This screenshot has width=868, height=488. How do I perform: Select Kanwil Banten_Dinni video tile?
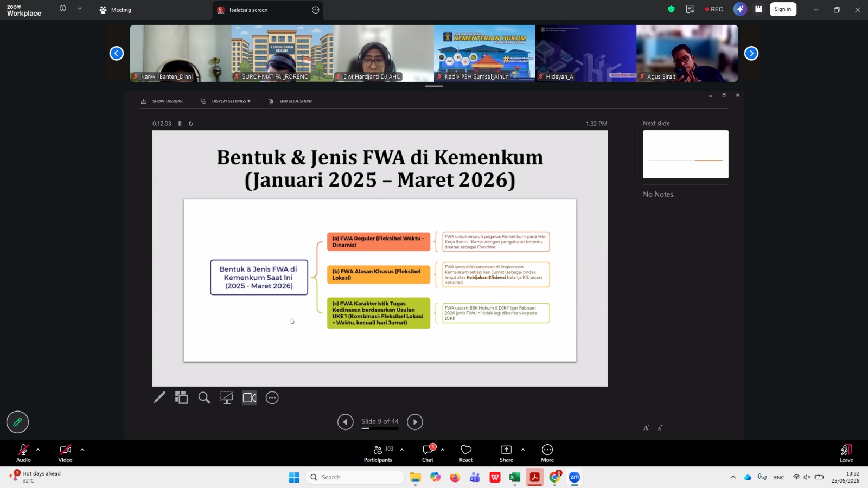(181, 53)
